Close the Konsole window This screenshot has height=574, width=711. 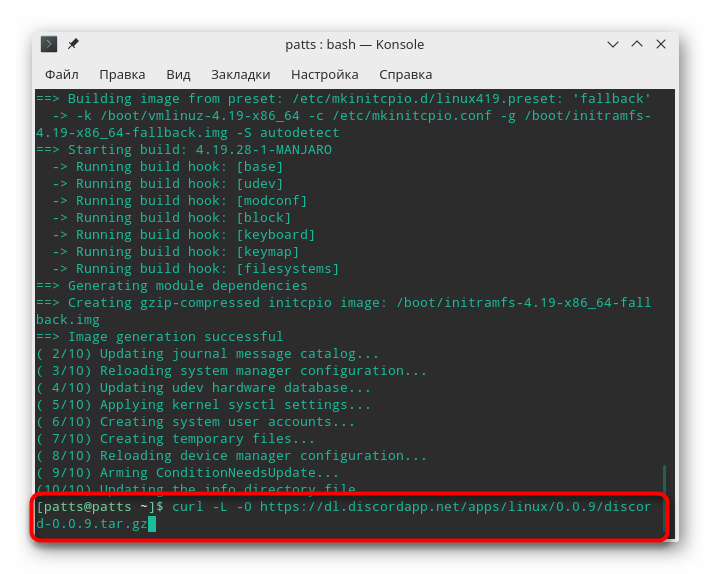tap(661, 44)
